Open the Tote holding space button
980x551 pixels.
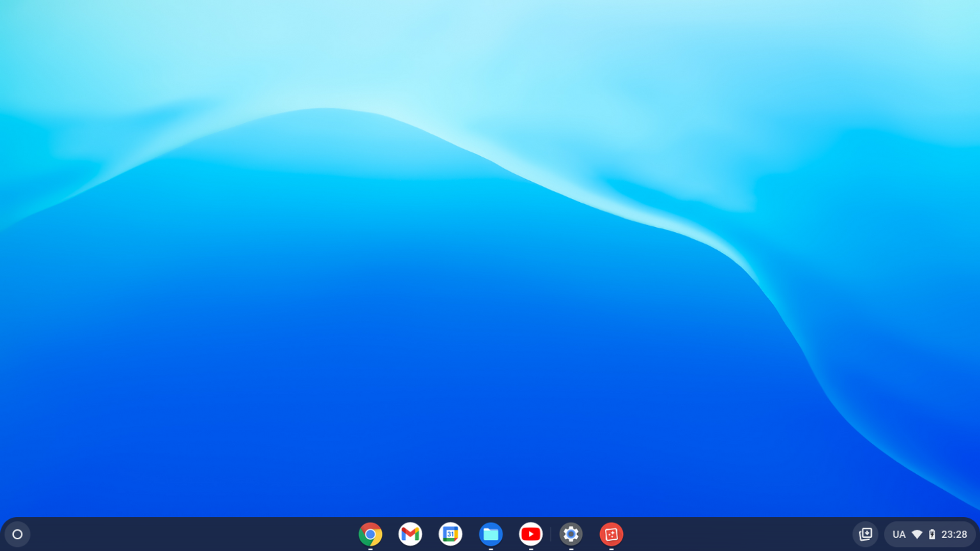(865, 534)
